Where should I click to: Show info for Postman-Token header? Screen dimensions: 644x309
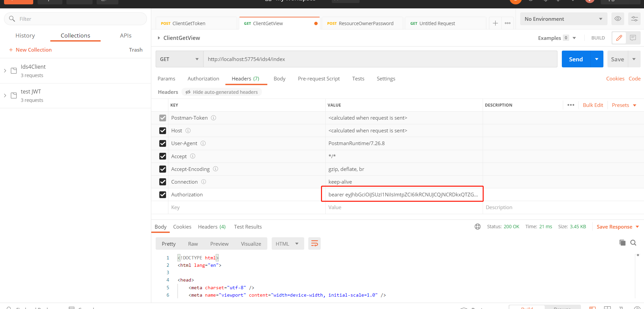click(213, 118)
